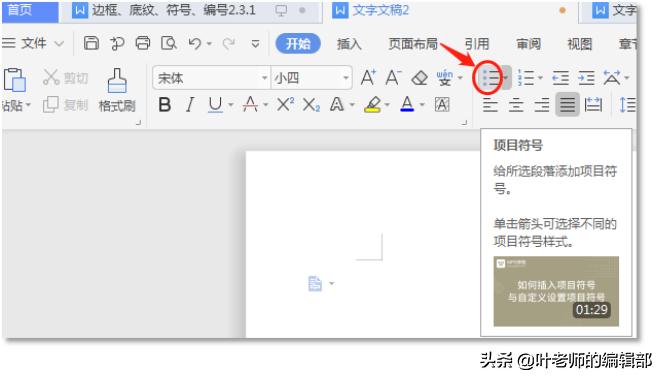Toggle Bold formatting
Viewport: 663px width, 380px height.
(164, 104)
